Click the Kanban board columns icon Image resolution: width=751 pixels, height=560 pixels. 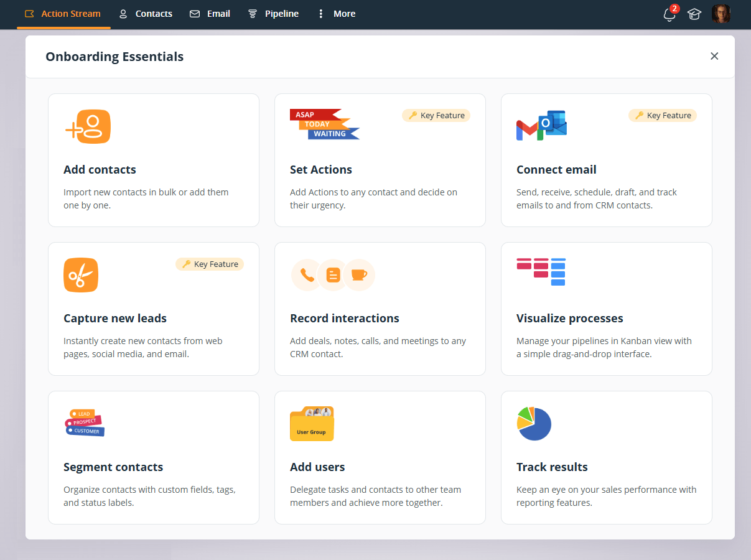[541, 272]
